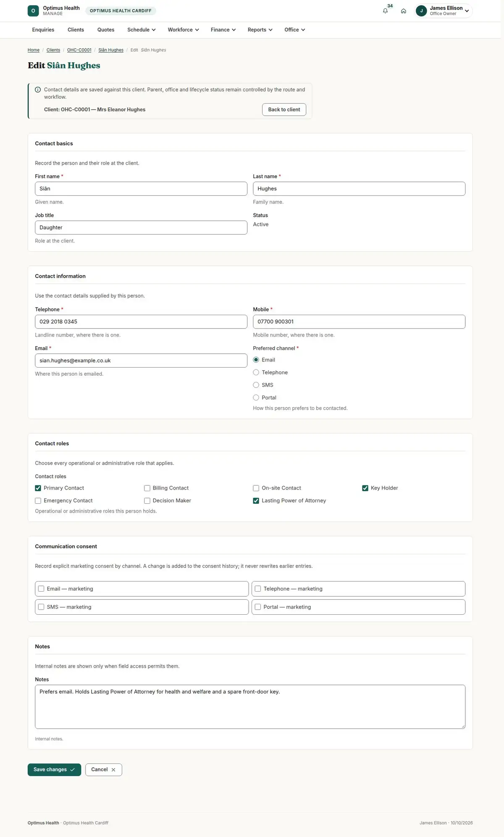The height and width of the screenshot is (837, 504).
Task: Select SMS as preferred channel
Action: pyautogui.click(x=256, y=385)
